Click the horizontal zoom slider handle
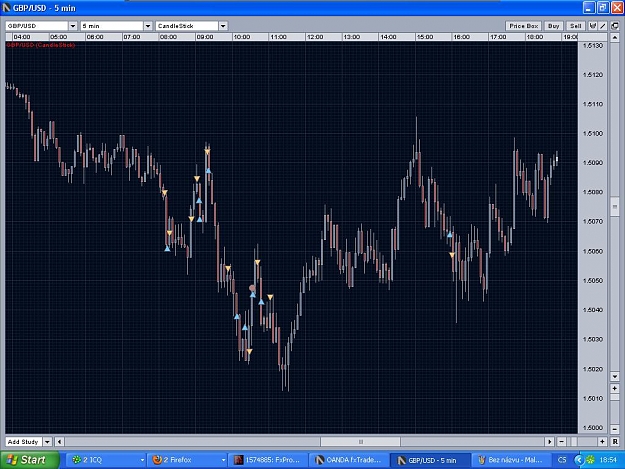Viewport: 625px width, 469px height. [574, 442]
